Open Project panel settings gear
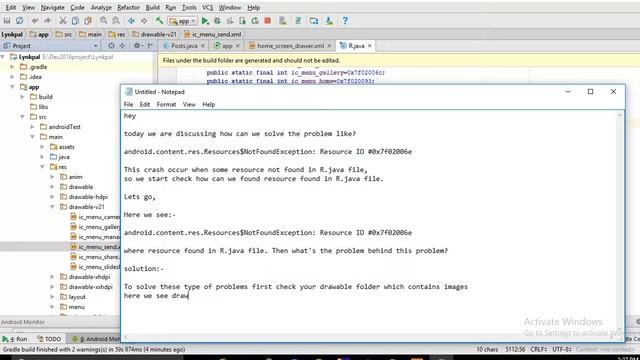The width and height of the screenshot is (640, 360). coord(137,46)
